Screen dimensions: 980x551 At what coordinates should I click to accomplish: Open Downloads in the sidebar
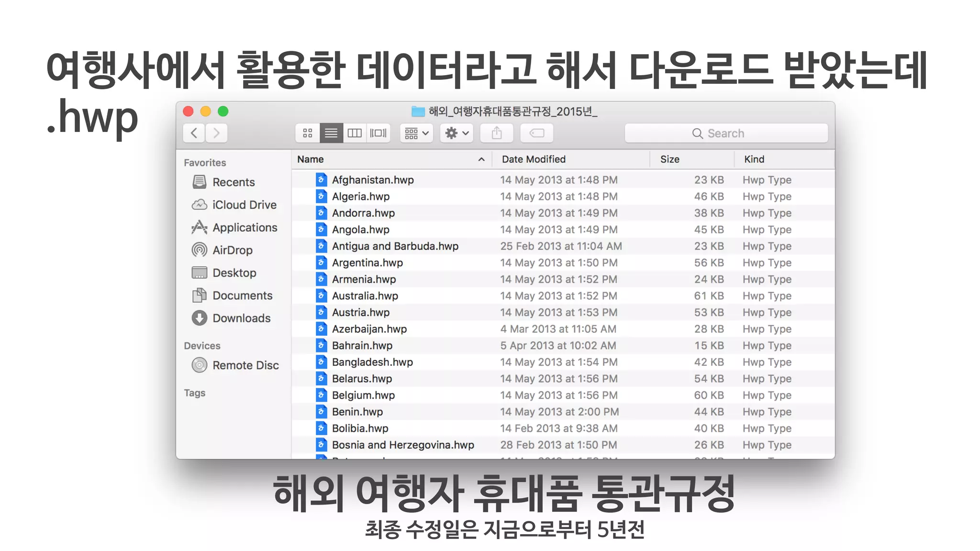click(x=231, y=318)
